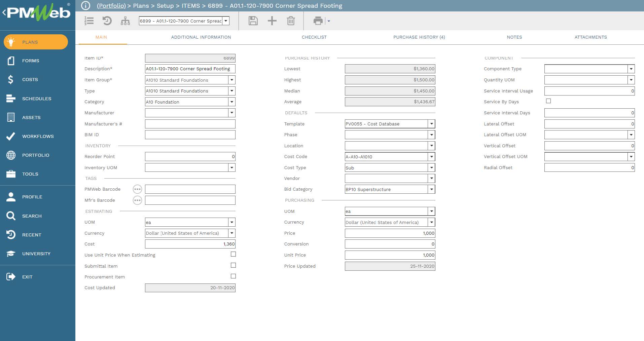This screenshot has height=341, width=644.
Task: Expand the Component Type dropdown
Action: [x=631, y=69]
